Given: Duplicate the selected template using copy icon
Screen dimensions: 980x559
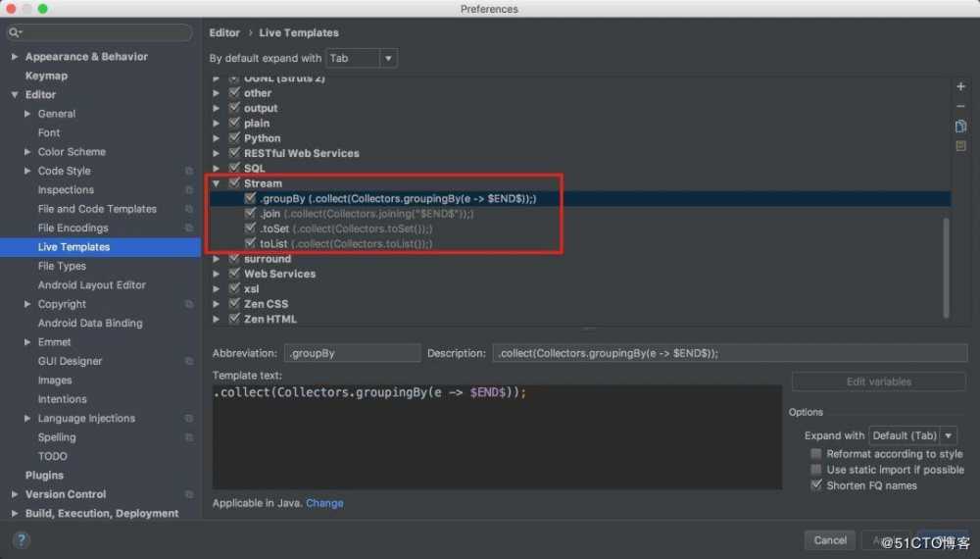Looking at the screenshot, I should click(x=960, y=127).
